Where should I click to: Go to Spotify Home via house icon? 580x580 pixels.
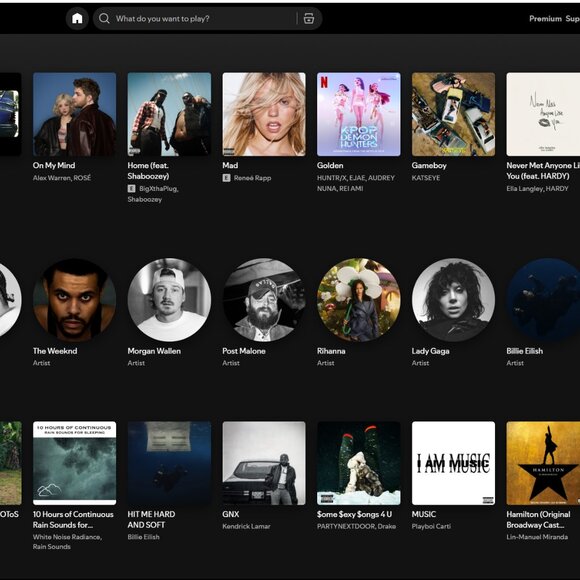click(x=77, y=18)
